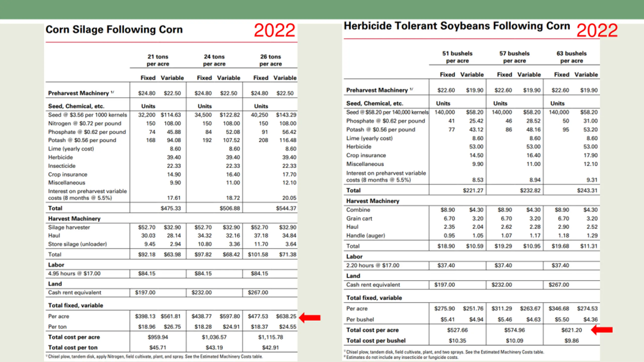Viewport: 644px width, 362px height.
Task: Click the '$574.96' total cost per acre
Action: tap(514, 330)
